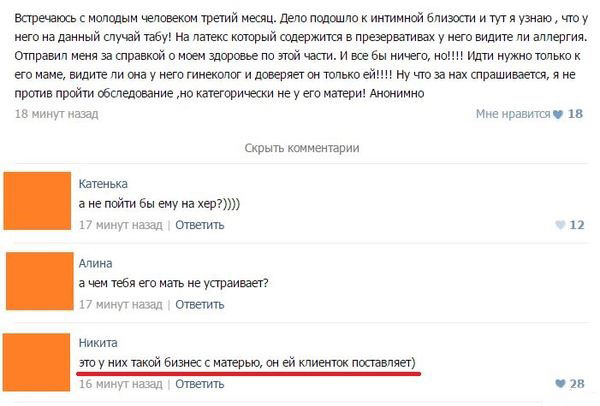Like Катенька's comment via its heart icon
This screenshot has width=600, height=406.
(558, 225)
